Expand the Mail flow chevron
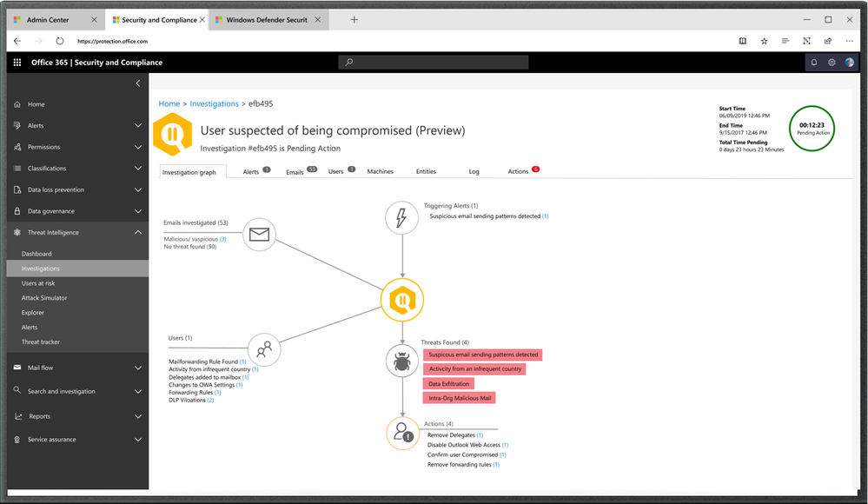This screenshot has width=868, height=504. tap(138, 368)
